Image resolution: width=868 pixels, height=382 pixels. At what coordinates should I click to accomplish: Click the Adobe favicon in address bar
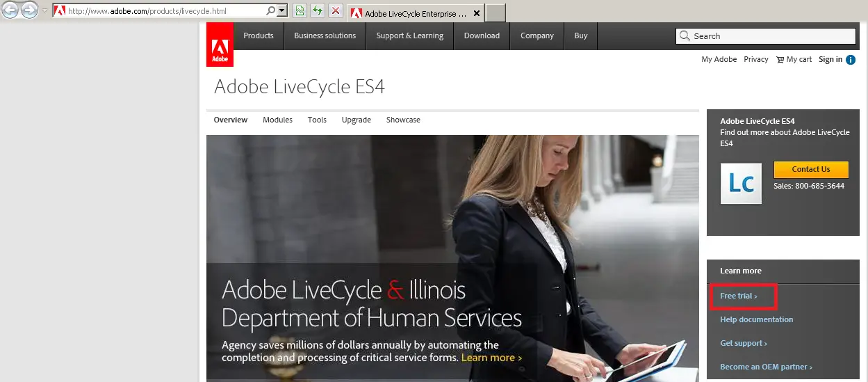click(60, 11)
